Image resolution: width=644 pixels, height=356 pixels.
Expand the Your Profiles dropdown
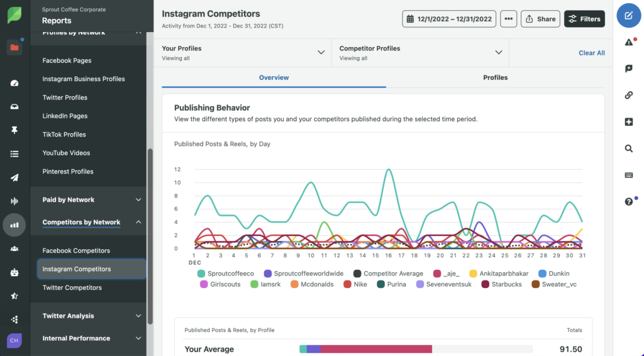point(243,53)
